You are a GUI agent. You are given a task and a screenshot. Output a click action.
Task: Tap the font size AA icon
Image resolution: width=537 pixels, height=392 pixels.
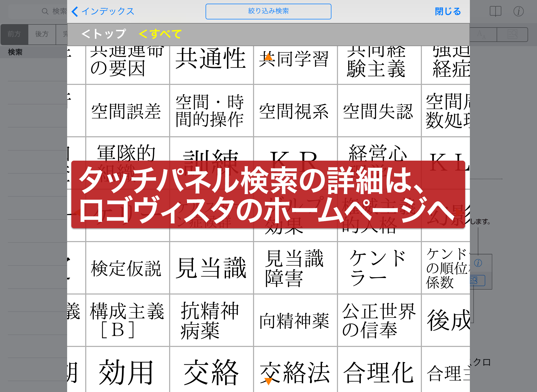coord(481,35)
